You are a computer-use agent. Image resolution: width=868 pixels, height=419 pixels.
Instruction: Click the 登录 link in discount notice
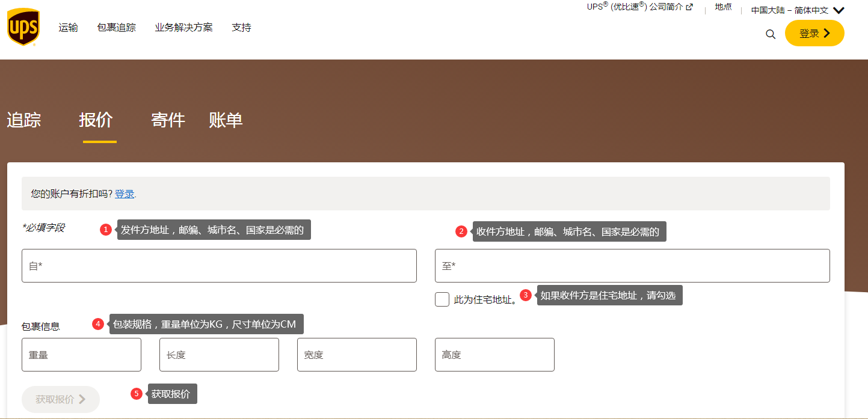coord(125,194)
